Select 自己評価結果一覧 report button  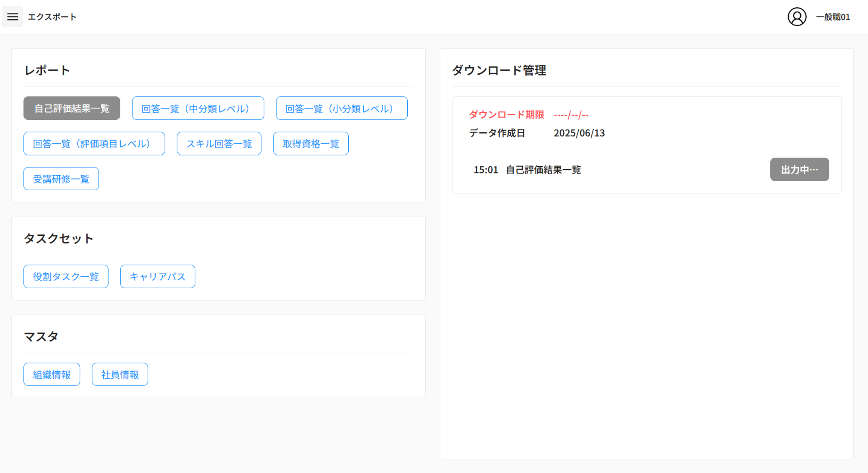72,108
